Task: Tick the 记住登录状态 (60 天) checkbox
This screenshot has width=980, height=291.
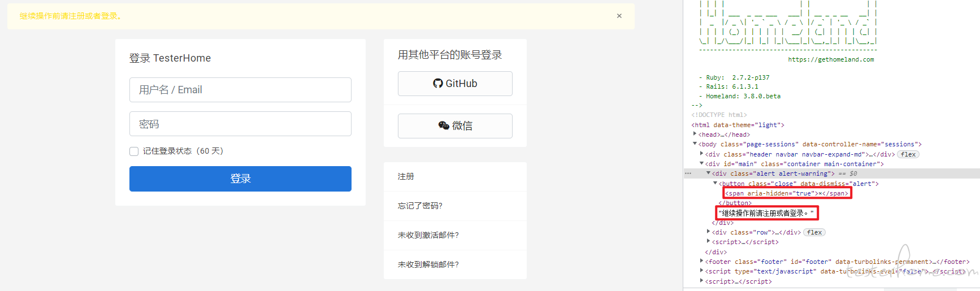Action: pyautogui.click(x=134, y=151)
